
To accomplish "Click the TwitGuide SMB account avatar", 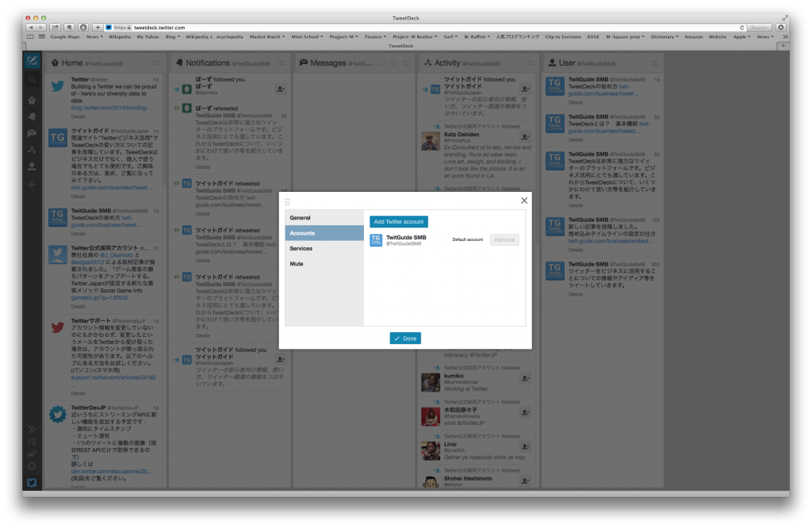I will tap(376, 240).
